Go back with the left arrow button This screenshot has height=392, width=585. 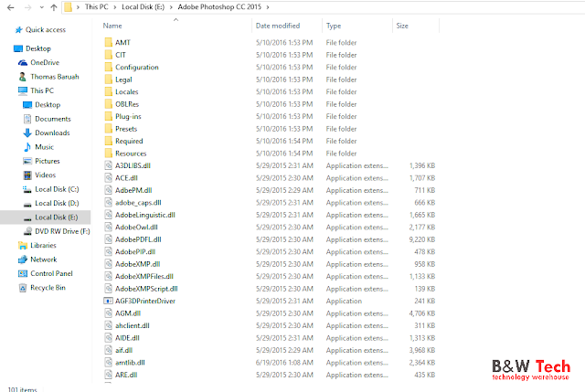[10, 7]
